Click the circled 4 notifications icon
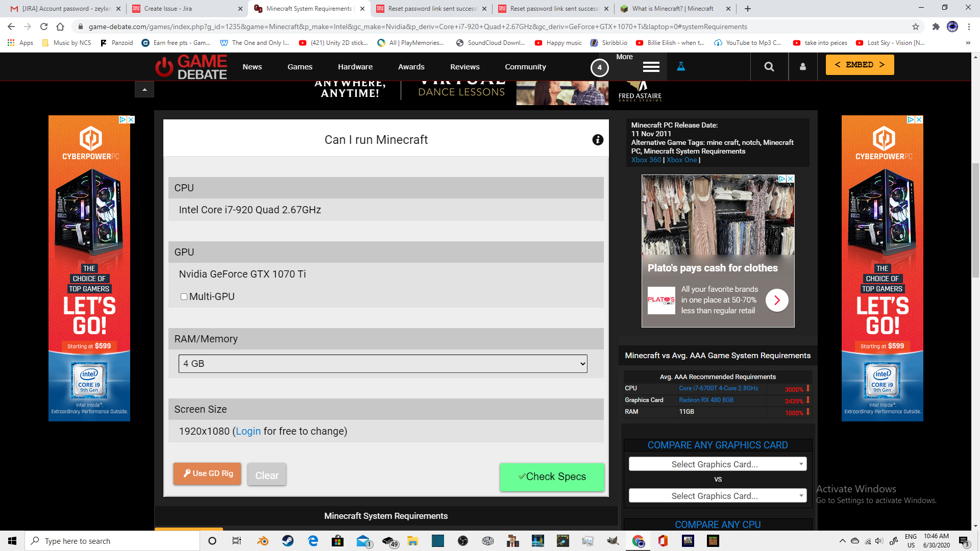 (x=599, y=67)
